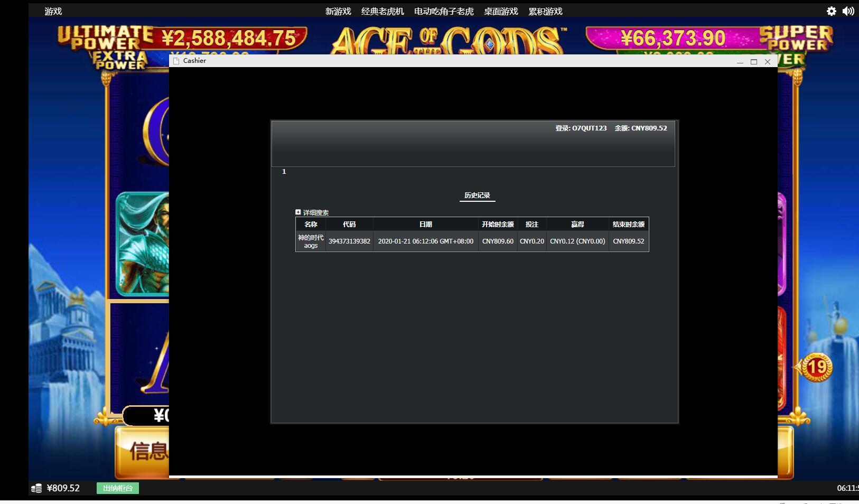Click the coin stack balance icon
The image size is (859, 504).
tap(36, 488)
